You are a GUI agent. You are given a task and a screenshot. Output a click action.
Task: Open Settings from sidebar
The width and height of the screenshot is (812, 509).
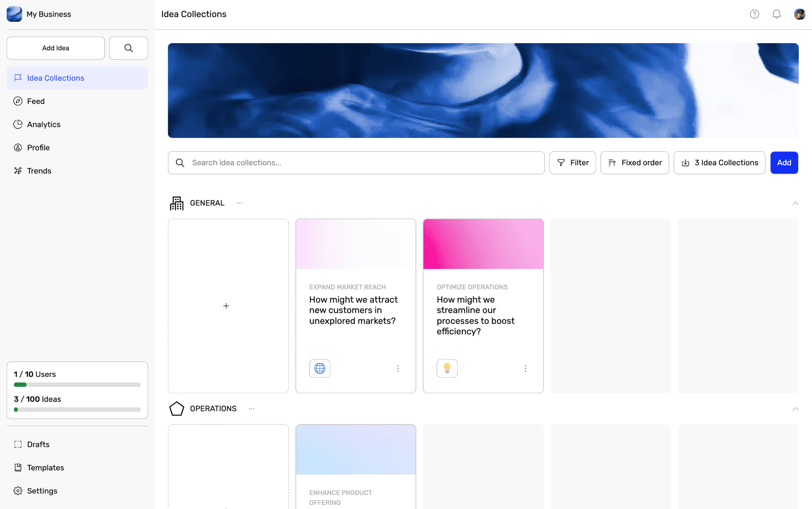(77, 491)
